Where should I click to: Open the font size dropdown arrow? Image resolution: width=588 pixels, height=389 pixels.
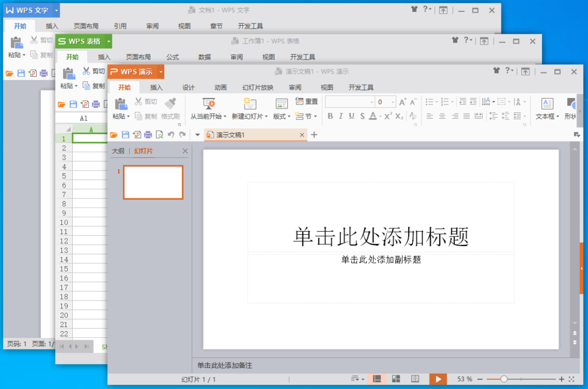[392, 102]
